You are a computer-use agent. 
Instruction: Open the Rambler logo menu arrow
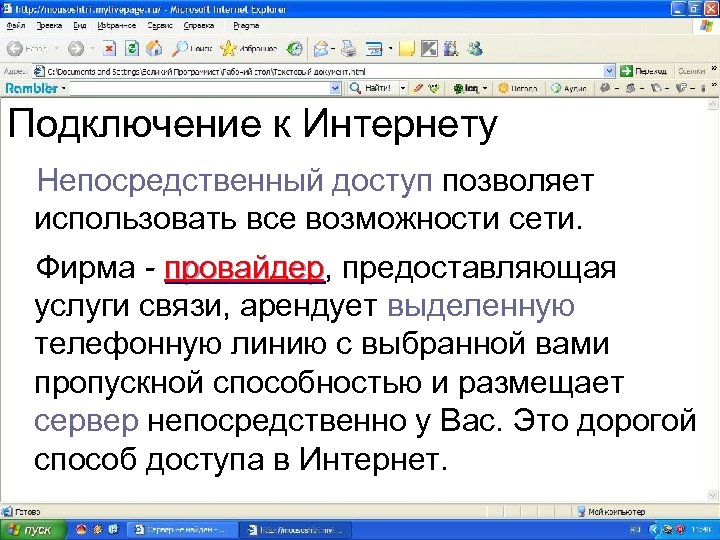click(63, 88)
